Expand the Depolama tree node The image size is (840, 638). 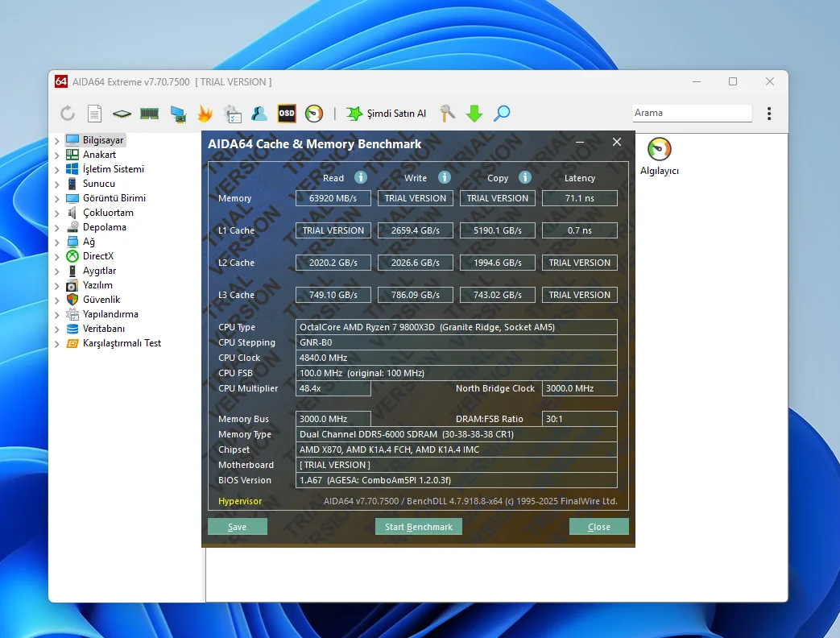coord(57,227)
